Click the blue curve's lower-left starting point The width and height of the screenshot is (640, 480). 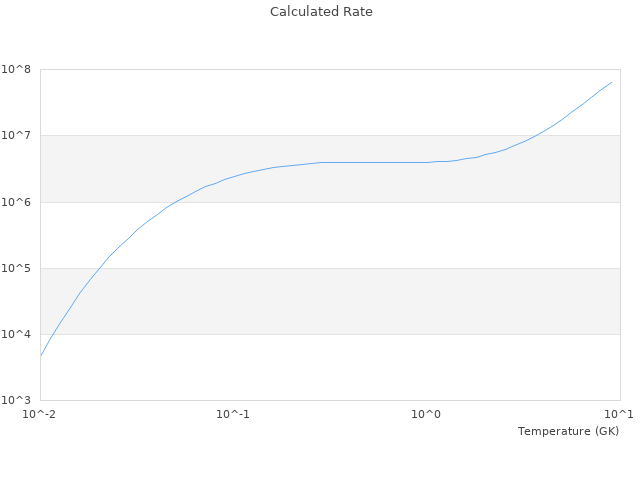[41, 355]
